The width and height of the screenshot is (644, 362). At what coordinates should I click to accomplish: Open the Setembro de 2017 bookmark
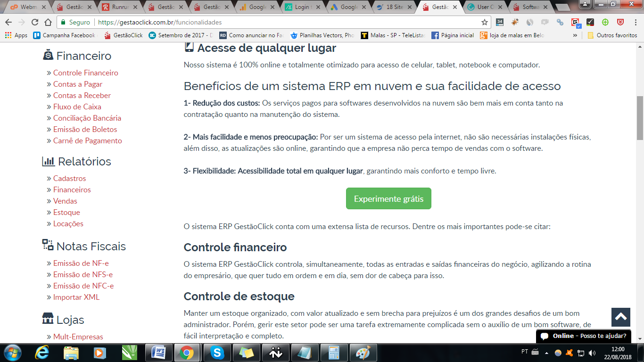click(x=181, y=35)
